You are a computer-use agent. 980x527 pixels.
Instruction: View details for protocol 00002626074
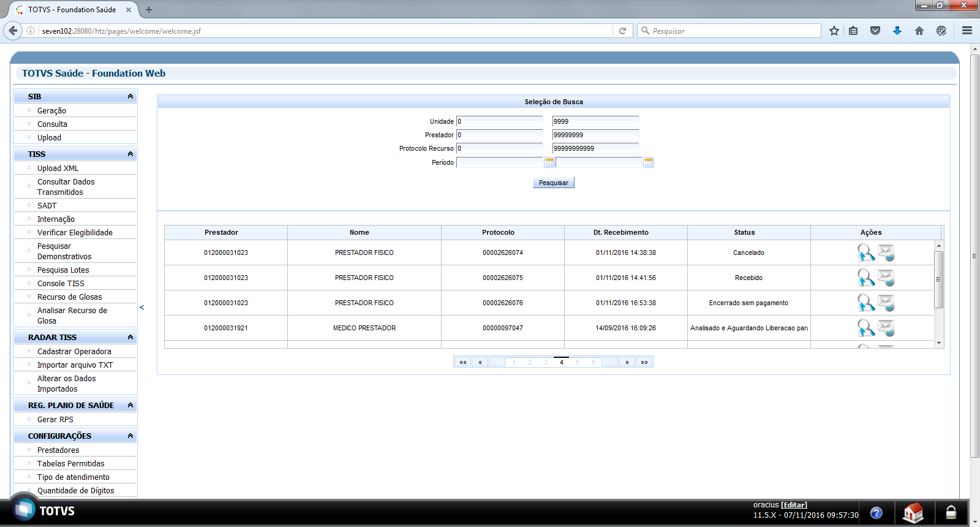pyautogui.click(x=866, y=252)
